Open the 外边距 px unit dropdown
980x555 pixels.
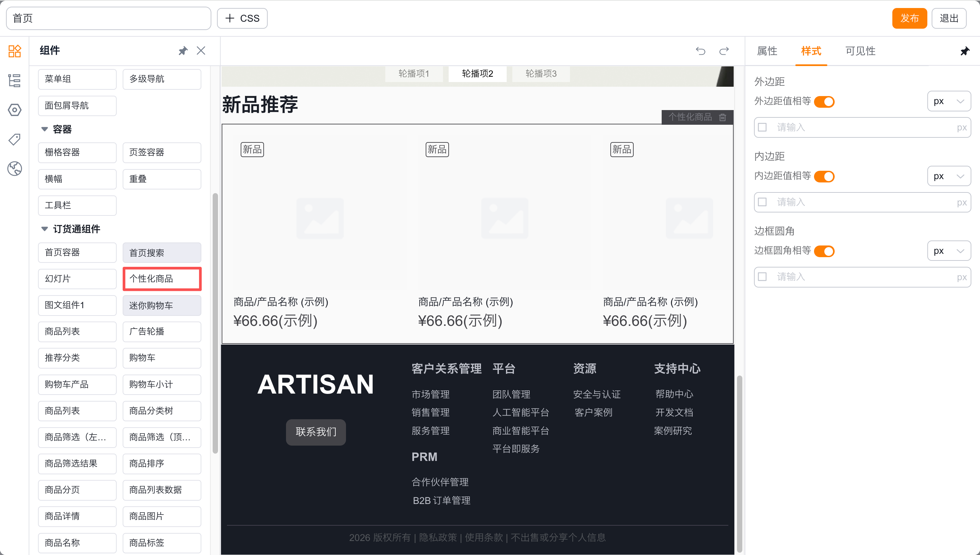(x=948, y=101)
